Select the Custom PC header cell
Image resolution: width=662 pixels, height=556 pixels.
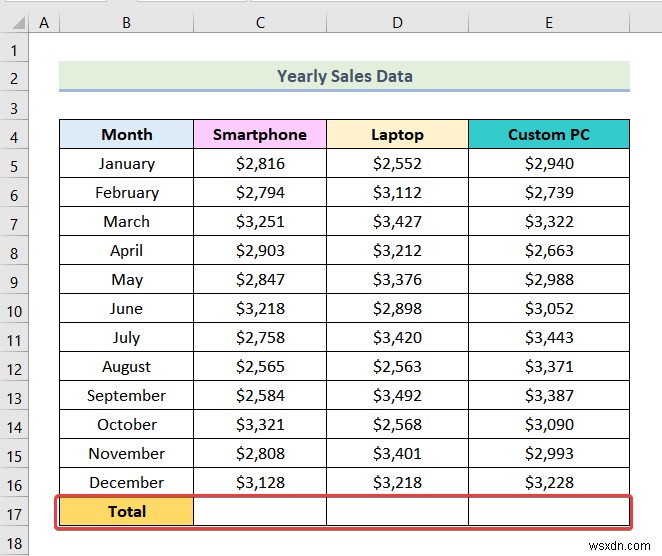pyautogui.click(x=549, y=134)
